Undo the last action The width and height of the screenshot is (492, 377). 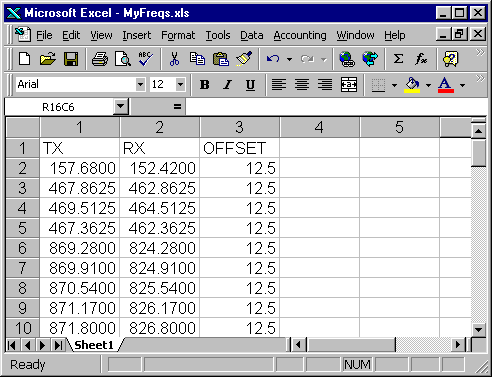tap(273, 60)
